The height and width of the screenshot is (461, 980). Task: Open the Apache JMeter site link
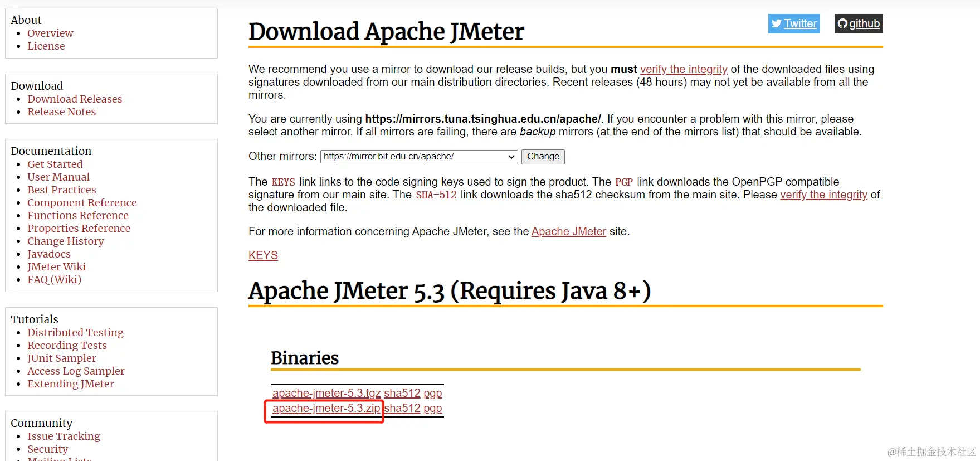[x=569, y=231]
